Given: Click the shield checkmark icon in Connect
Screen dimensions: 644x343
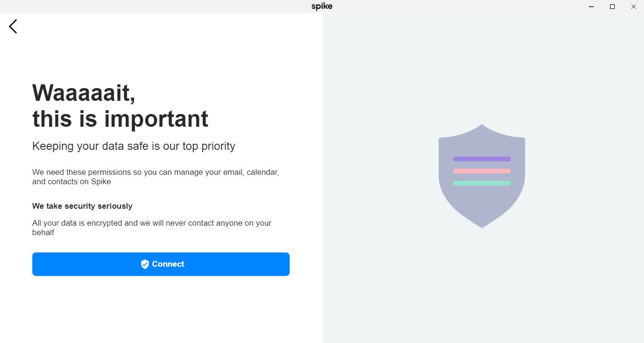Looking at the screenshot, I should tap(145, 264).
